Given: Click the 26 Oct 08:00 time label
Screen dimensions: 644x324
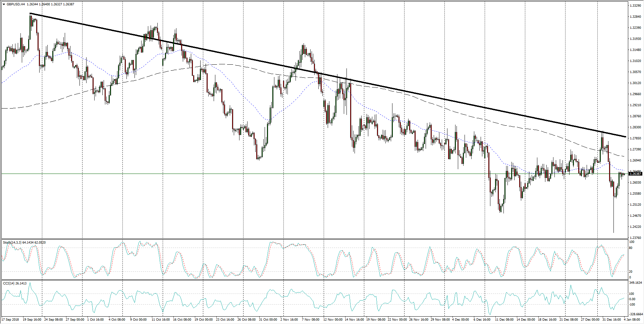Looking at the screenshot, I should (x=247, y=320).
